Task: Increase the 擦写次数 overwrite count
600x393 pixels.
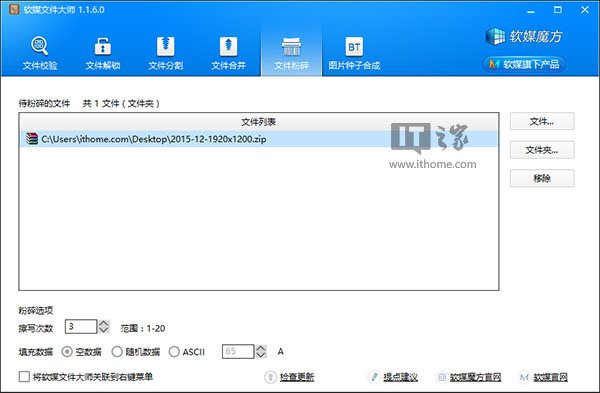Action: pyautogui.click(x=104, y=323)
